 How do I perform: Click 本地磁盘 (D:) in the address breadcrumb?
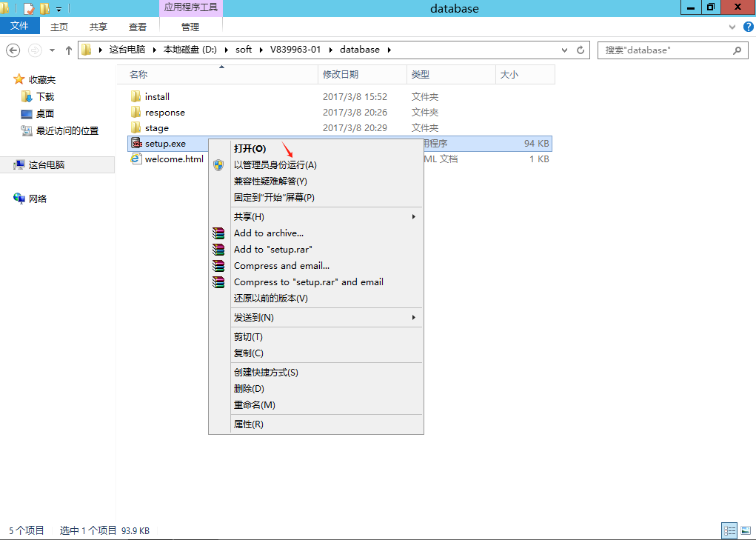(190, 50)
